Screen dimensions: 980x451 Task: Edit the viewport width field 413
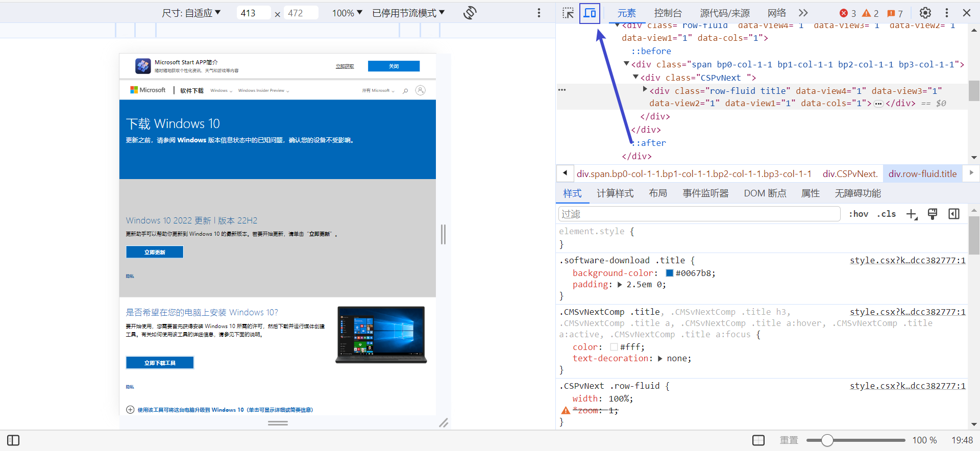pos(254,13)
